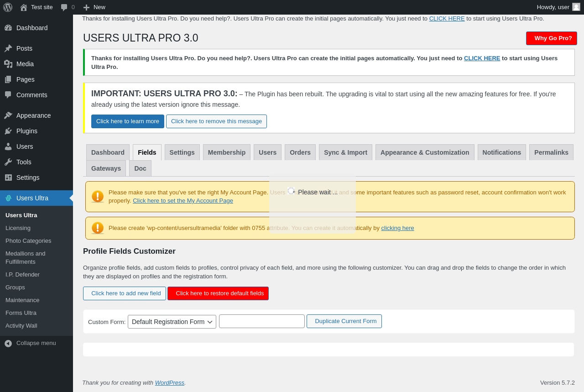This screenshot has width=584, height=392.
Task: Click the Appearance paintbrush icon
Action: [8, 115]
